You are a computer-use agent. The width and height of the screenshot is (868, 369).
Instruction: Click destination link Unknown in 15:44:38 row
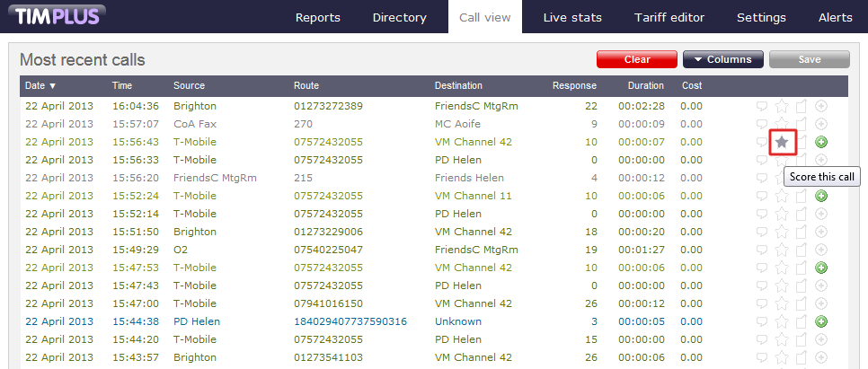(457, 321)
